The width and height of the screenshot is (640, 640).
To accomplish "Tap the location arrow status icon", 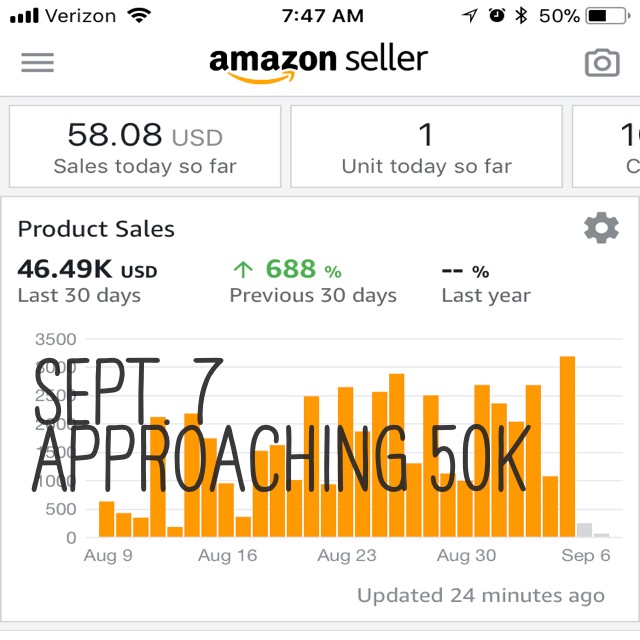I will [470, 16].
